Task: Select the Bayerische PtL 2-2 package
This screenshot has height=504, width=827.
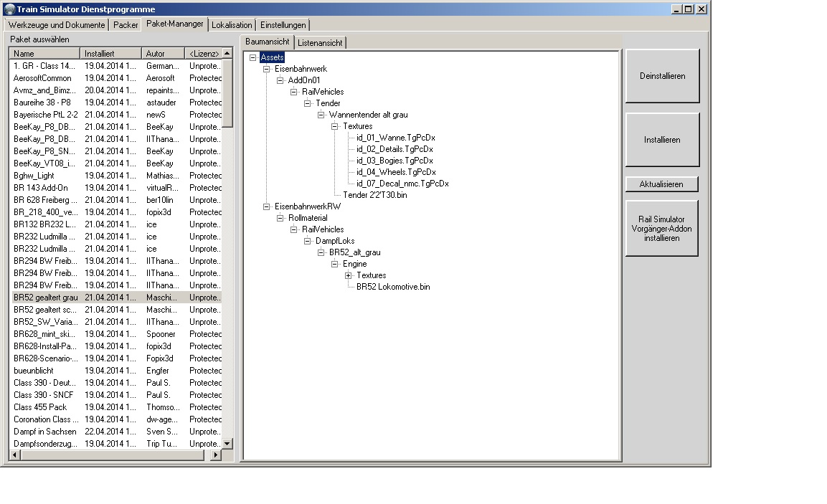Action: [116, 115]
